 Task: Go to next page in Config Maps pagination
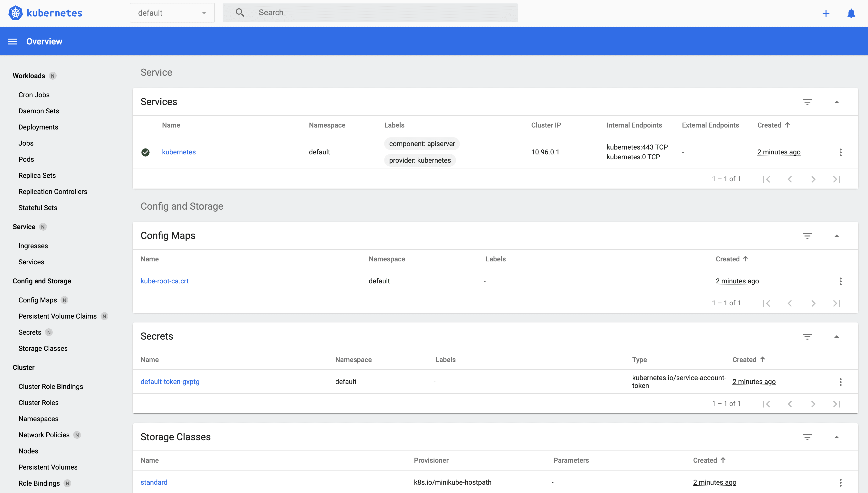point(813,303)
